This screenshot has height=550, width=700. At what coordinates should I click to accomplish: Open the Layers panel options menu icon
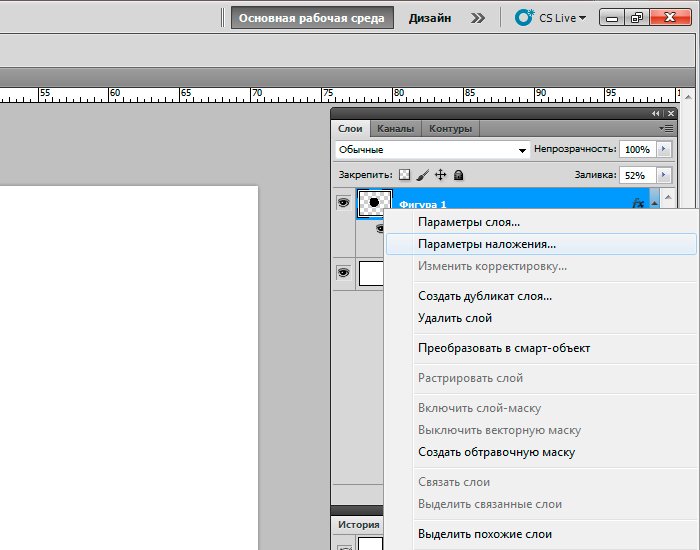click(667, 129)
